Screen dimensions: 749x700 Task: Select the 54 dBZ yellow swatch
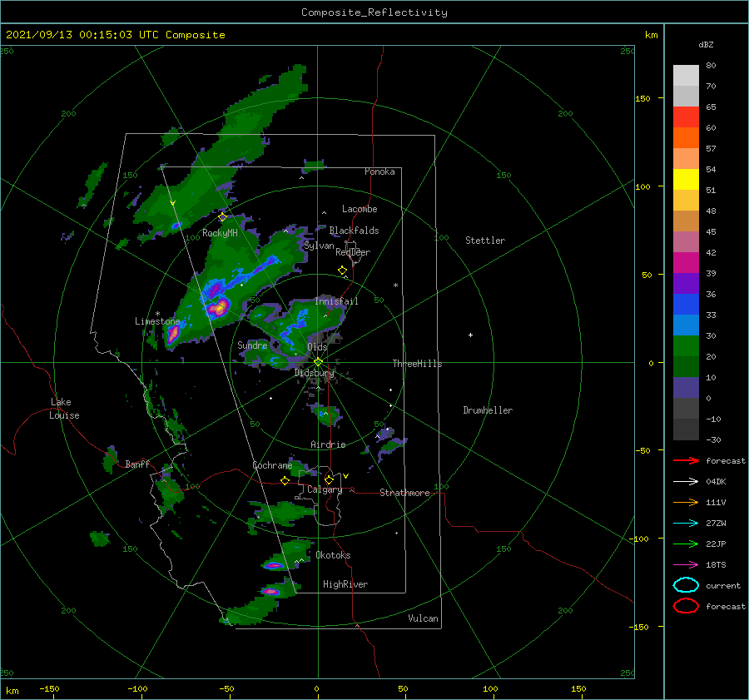pyautogui.click(x=686, y=179)
